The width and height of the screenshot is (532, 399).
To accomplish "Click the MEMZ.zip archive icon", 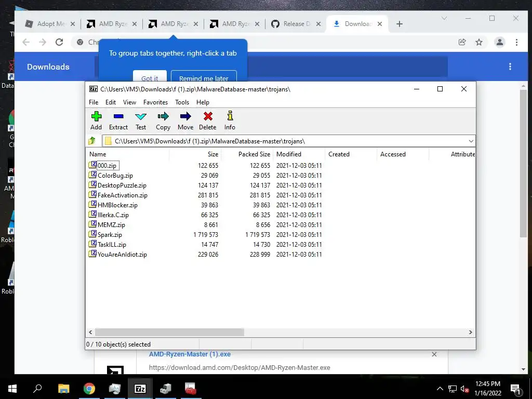I will (92, 224).
